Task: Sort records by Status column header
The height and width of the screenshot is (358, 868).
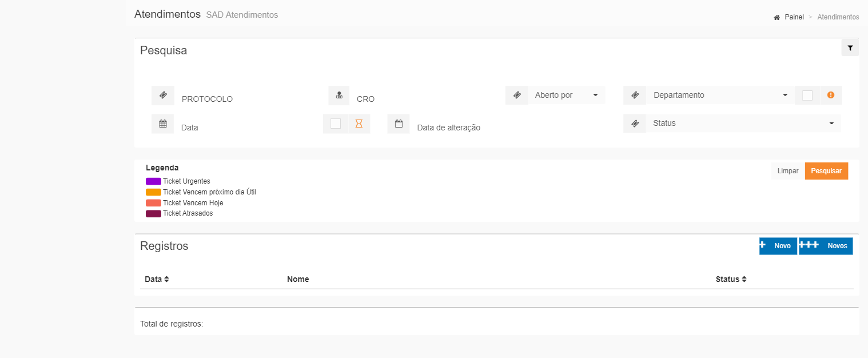Action: [x=731, y=279]
